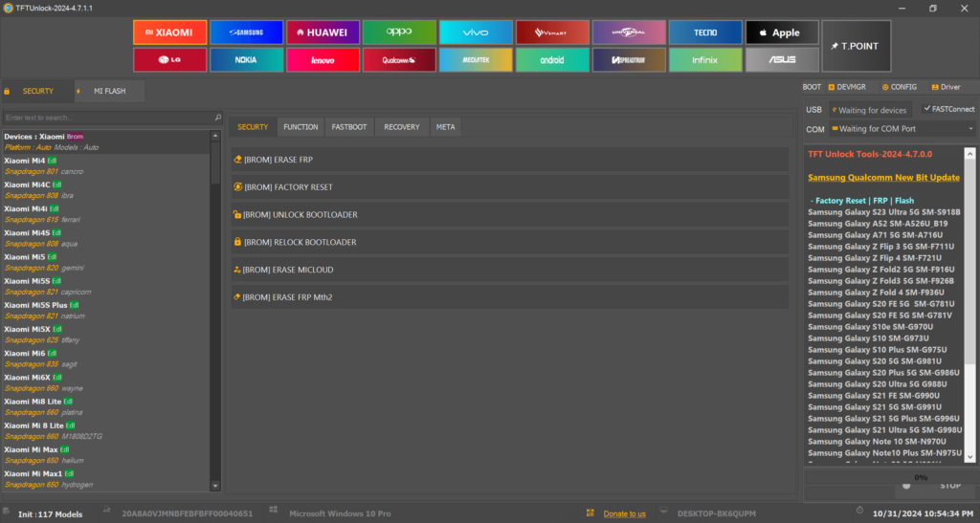980x523 pixels.
Task: Click the log panel down scroll arrow
Action: tap(970, 457)
